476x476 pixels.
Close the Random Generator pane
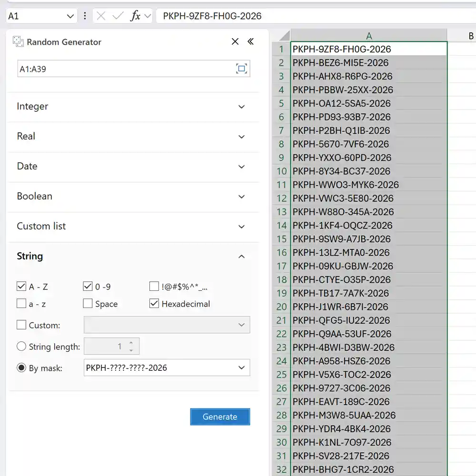235,42
